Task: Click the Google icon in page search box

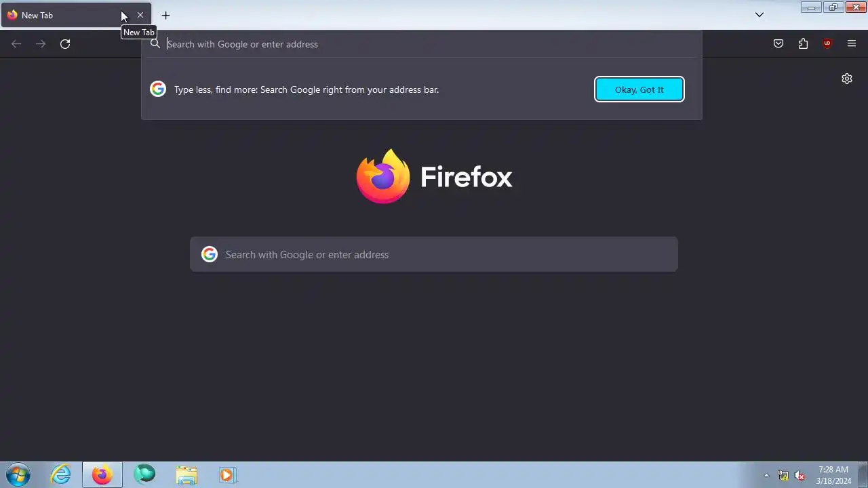Action: [210, 254]
